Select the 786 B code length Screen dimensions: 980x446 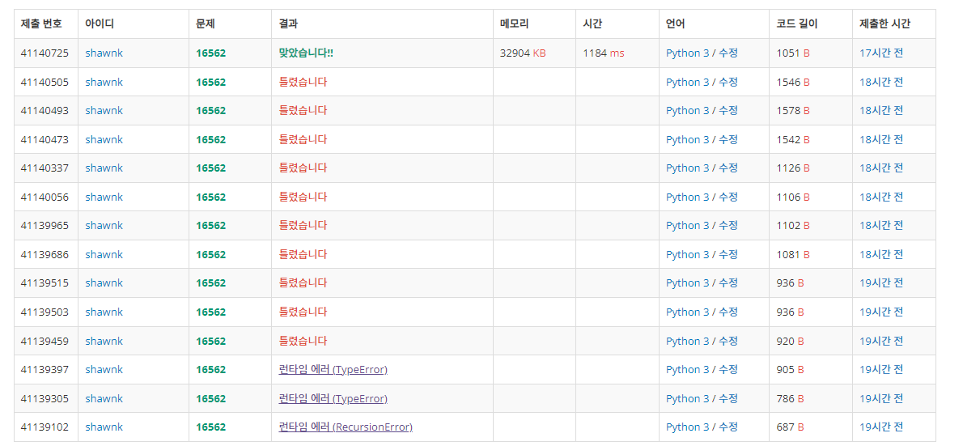point(790,398)
